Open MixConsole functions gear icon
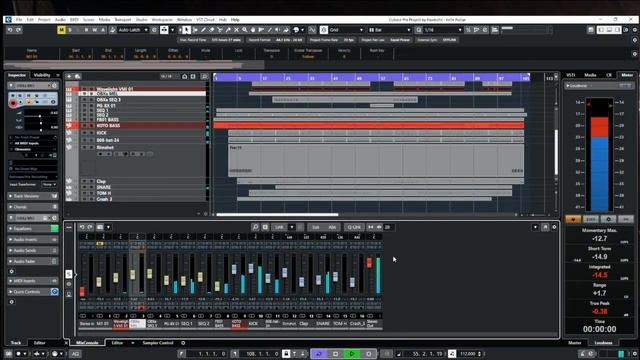Screen dimensions: 640x360 coord(554,227)
